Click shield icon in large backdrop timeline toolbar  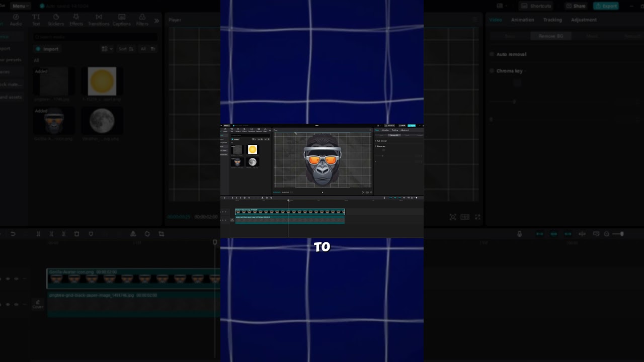pos(91,234)
